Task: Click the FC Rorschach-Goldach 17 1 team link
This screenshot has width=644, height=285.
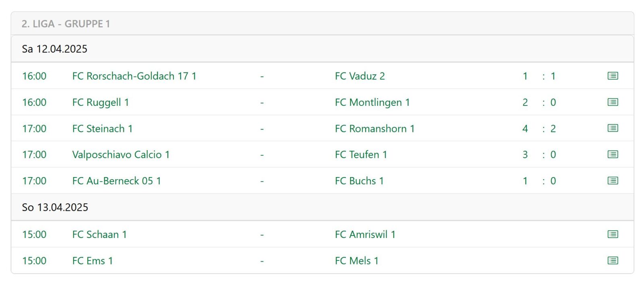Action: click(134, 76)
